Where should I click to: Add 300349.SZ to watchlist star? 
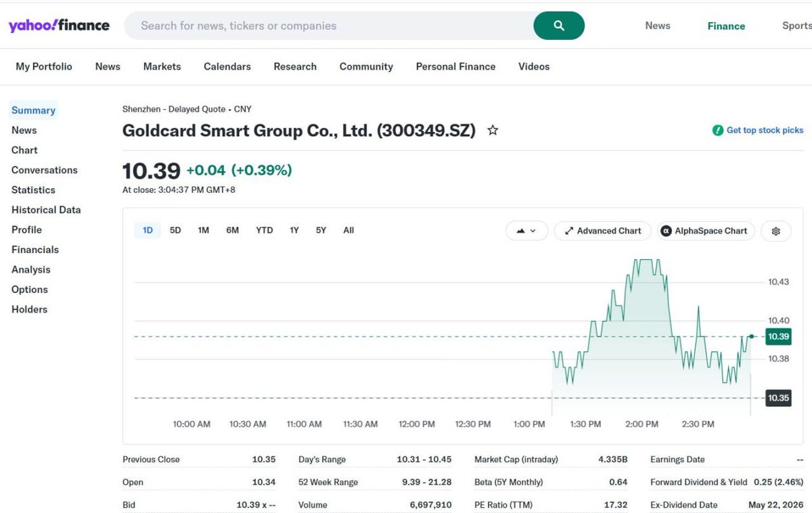pyautogui.click(x=493, y=130)
